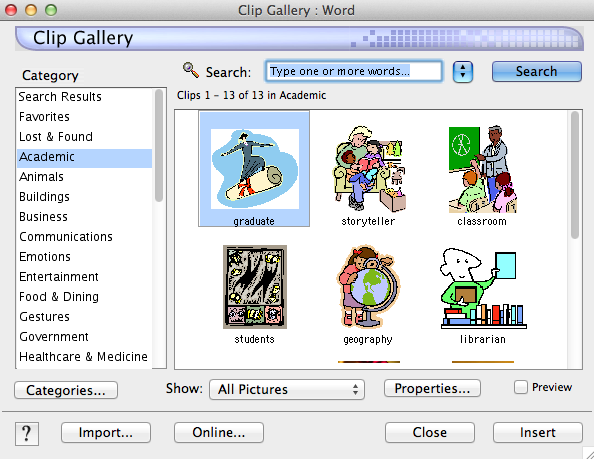
Task: Click into the search words field
Action: [354, 71]
